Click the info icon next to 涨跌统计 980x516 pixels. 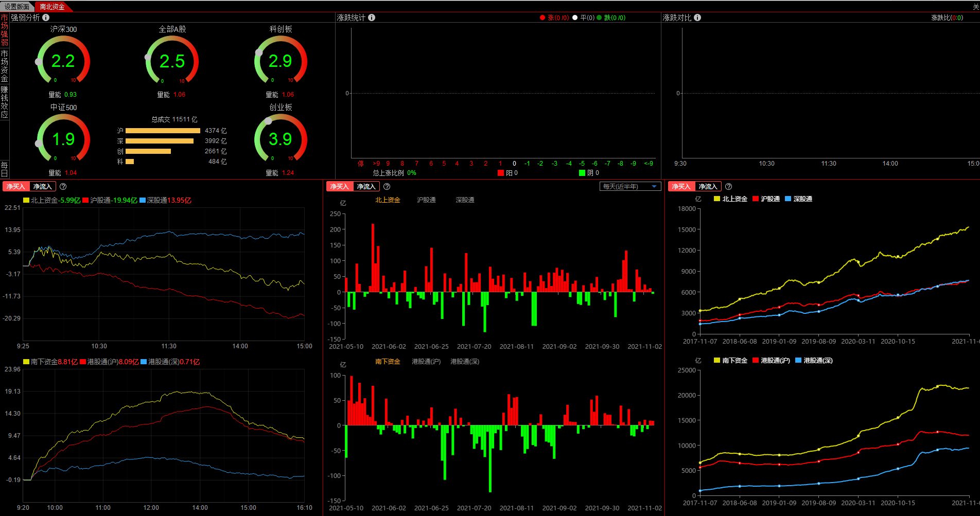[x=372, y=17]
